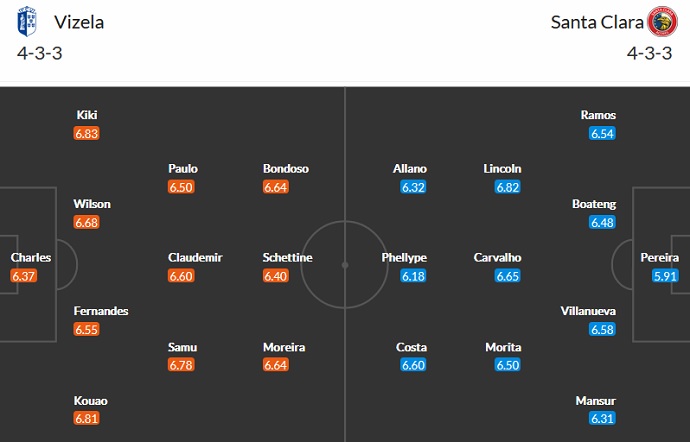Open the Vizela team name link
The height and width of the screenshot is (442, 690).
[79, 22]
